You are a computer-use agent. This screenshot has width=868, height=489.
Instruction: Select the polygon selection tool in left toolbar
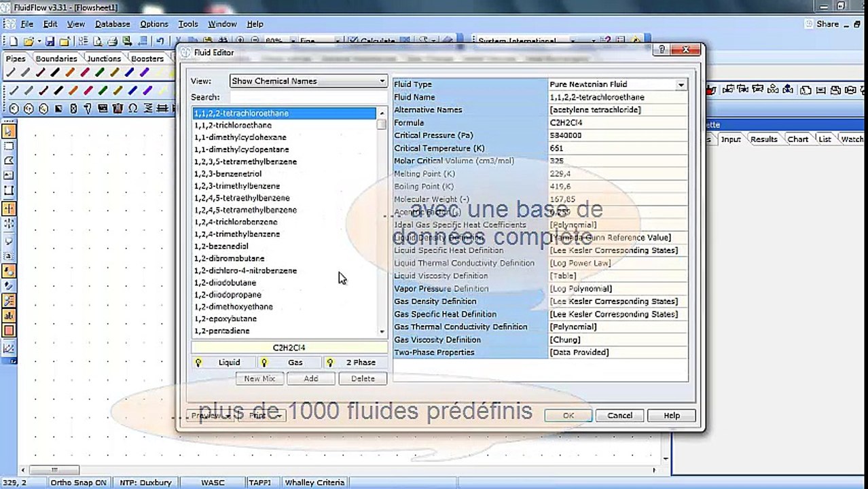(9, 162)
